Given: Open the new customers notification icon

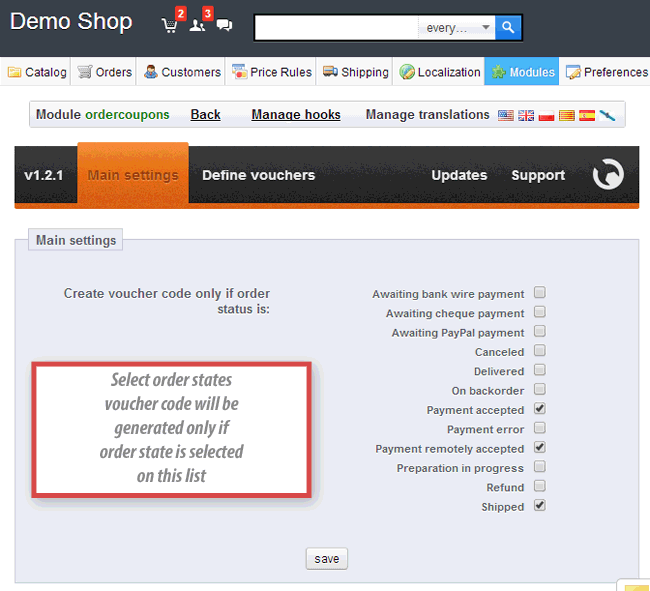Looking at the screenshot, I should point(197,26).
